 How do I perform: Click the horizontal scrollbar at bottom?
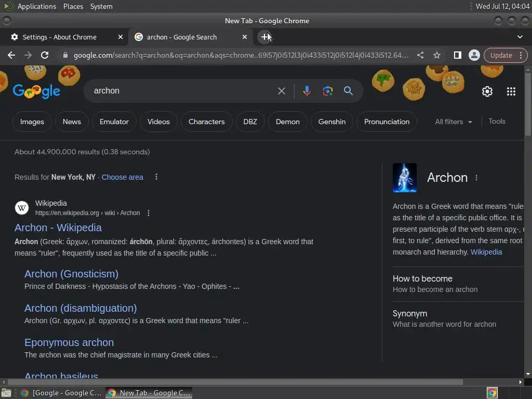235,382
